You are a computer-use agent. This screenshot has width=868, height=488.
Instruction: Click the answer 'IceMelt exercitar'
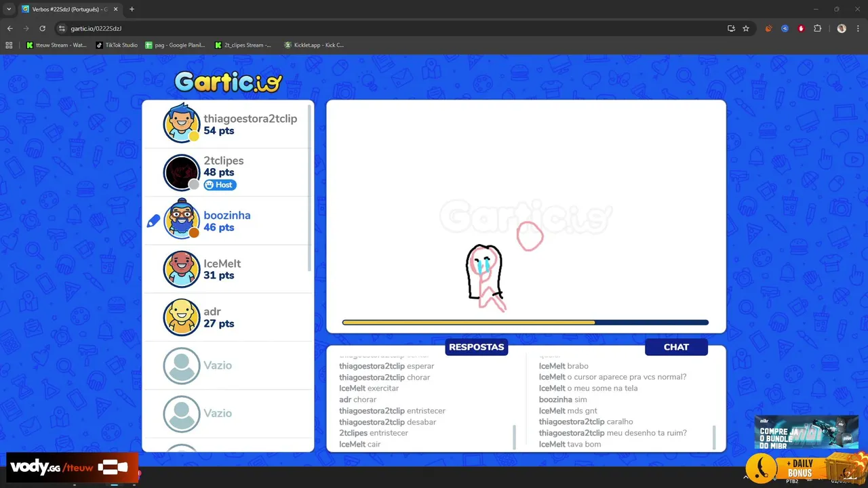pos(369,388)
